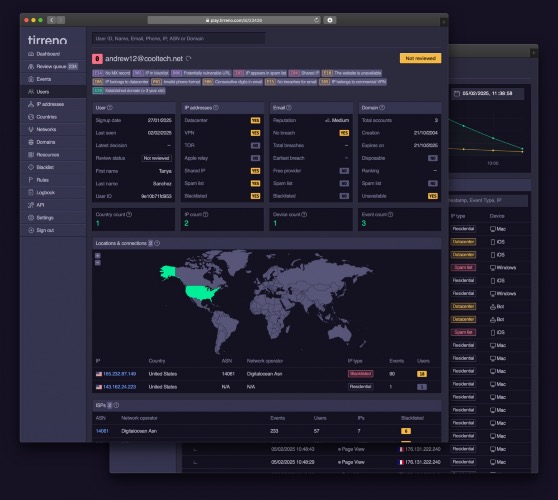Click the reload icon next to andrew12@cooltech.net
Screen dimensions: 558x500
189,58
